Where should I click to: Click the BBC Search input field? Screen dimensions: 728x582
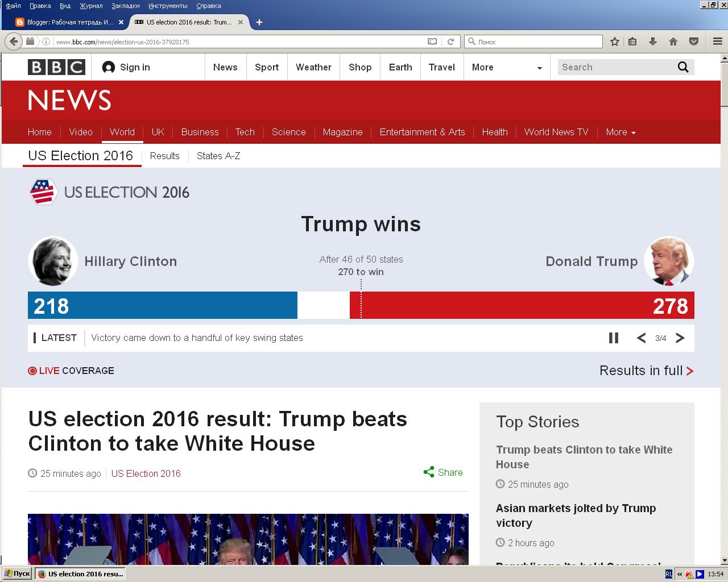coord(615,67)
